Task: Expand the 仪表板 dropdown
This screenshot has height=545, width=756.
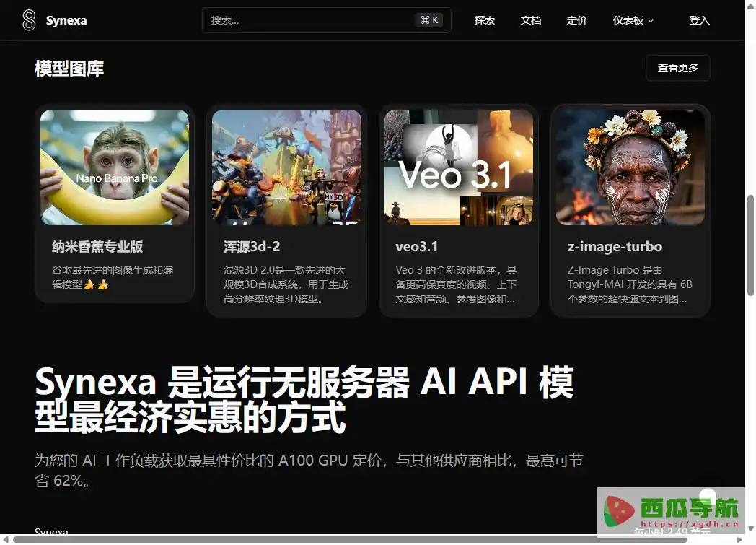Action: point(633,20)
